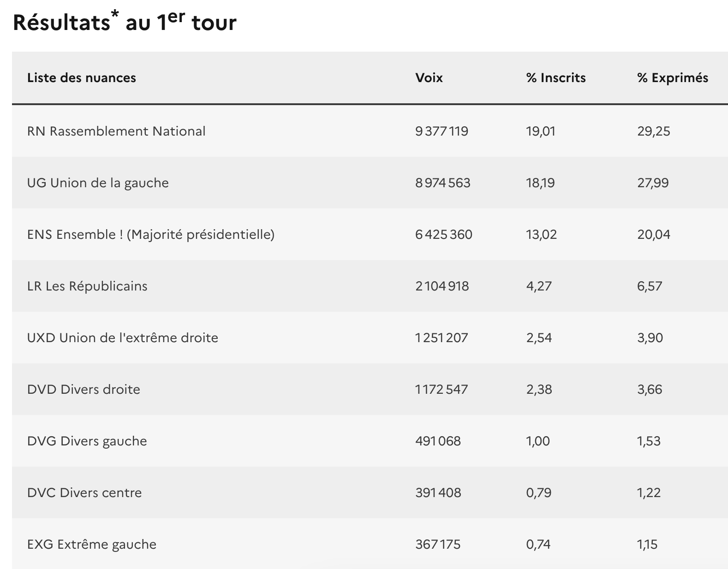
Task: Select the 29,25 expressed percentage cell
Action: [x=654, y=131]
